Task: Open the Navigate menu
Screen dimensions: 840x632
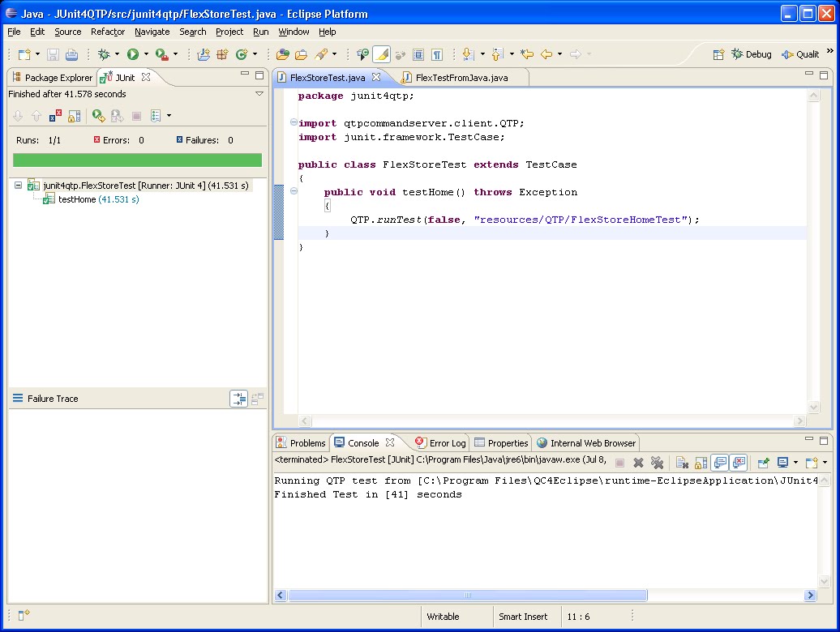Action: tap(152, 32)
